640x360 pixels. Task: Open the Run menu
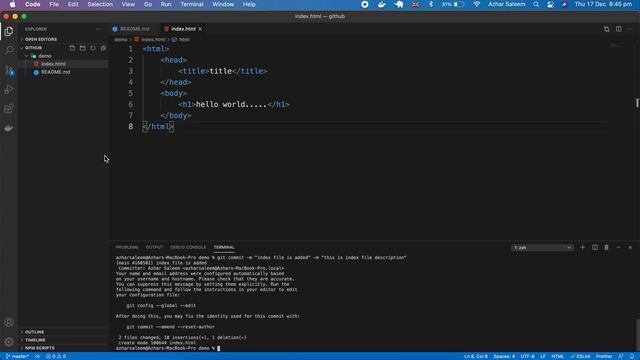pyautogui.click(x=166, y=4)
